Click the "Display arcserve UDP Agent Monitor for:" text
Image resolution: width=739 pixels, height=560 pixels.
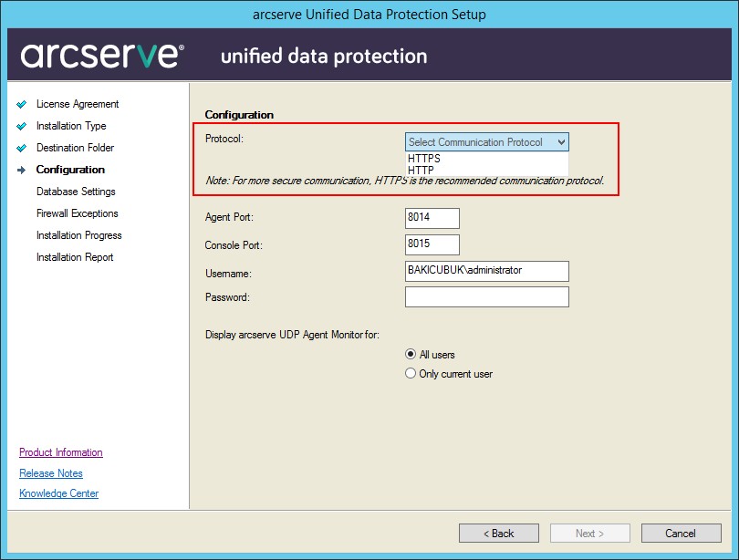point(292,335)
